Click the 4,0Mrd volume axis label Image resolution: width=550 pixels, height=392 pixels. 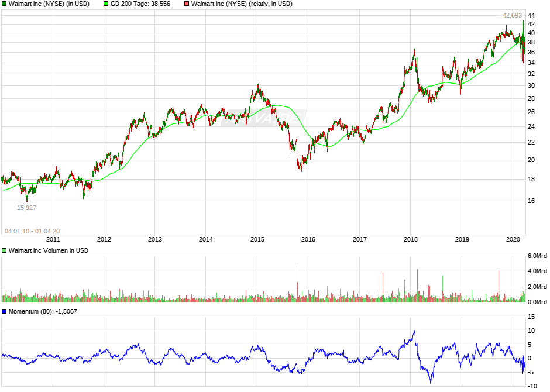click(x=537, y=271)
